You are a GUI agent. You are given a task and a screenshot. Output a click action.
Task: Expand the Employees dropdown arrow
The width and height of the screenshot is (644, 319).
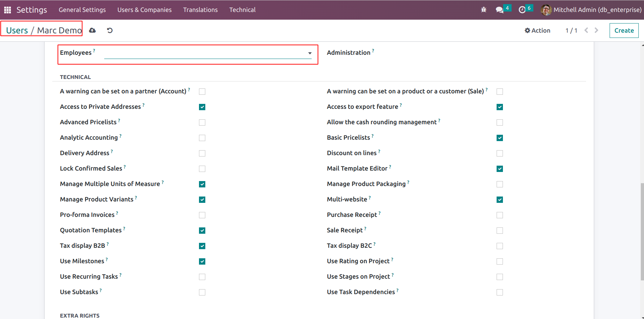[310, 53]
